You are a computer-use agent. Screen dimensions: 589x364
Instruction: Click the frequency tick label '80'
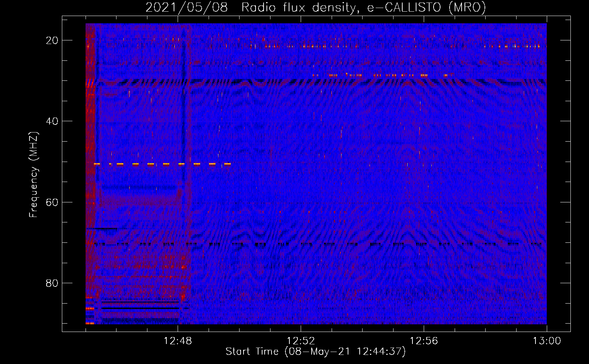click(52, 283)
